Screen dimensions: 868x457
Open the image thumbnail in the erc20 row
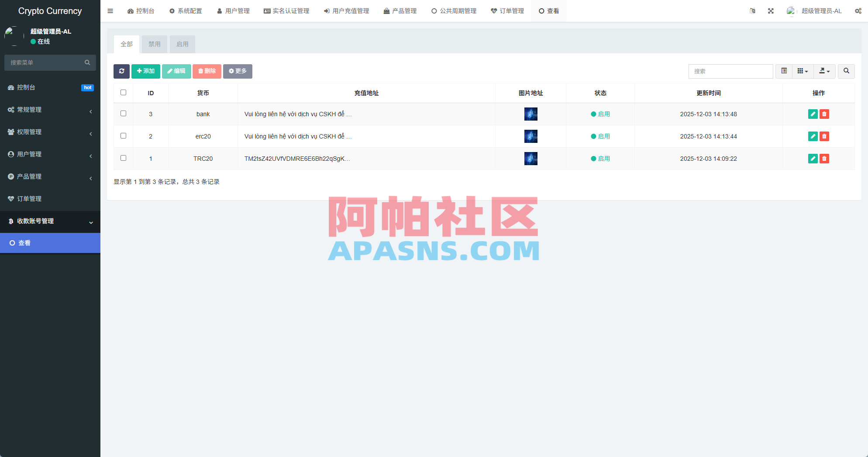(530, 136)
